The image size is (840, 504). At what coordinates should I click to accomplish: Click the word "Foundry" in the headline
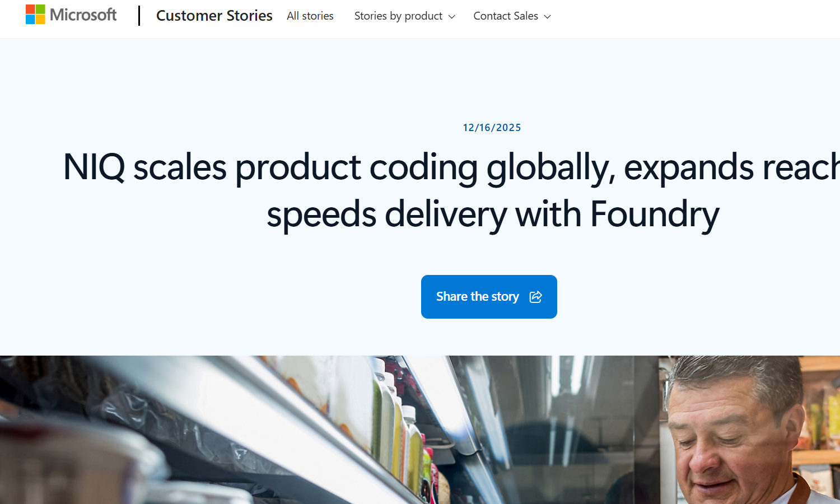[x=654, y=214]
